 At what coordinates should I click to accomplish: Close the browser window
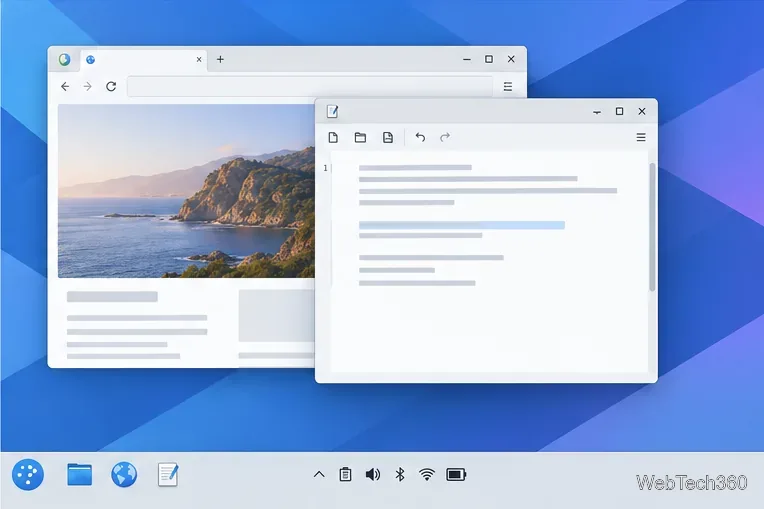511,59
